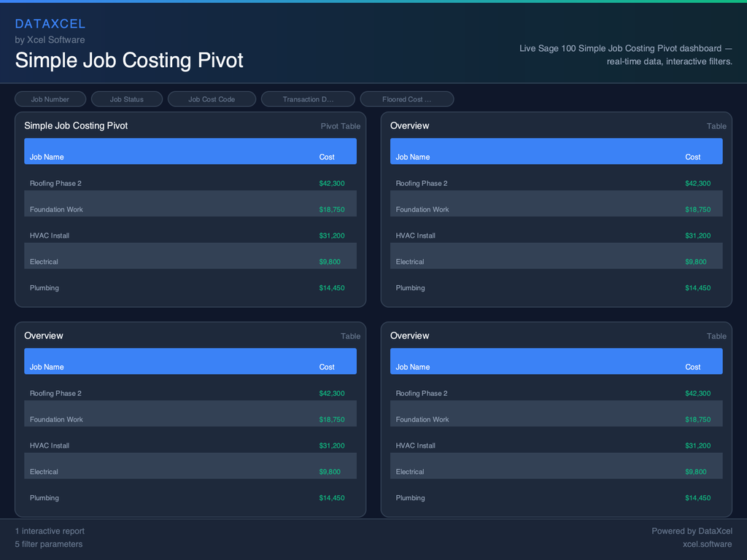Select HVAC Install in the top-right Overview table
Screen dimensions: 747x560
[556, 236]
